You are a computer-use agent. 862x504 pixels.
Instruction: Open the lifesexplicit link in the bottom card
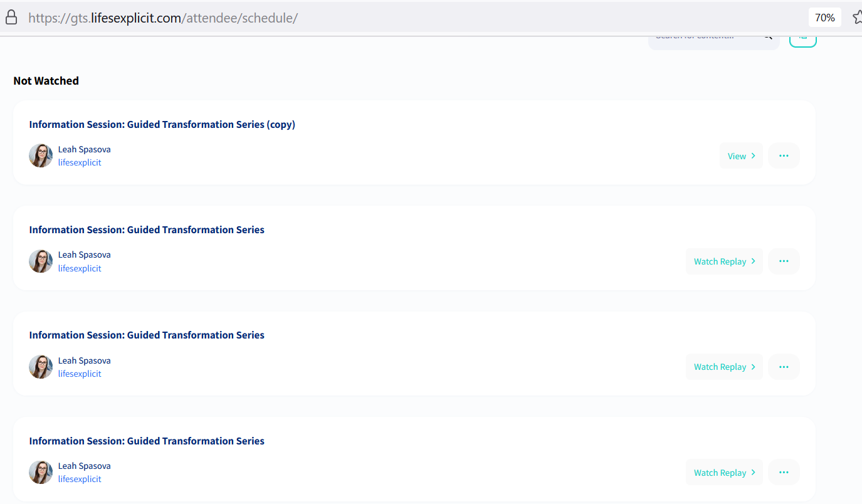tap(80, 479)
